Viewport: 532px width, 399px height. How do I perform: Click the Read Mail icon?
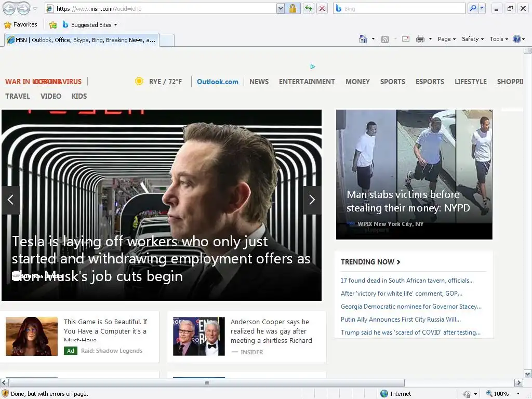406,39
